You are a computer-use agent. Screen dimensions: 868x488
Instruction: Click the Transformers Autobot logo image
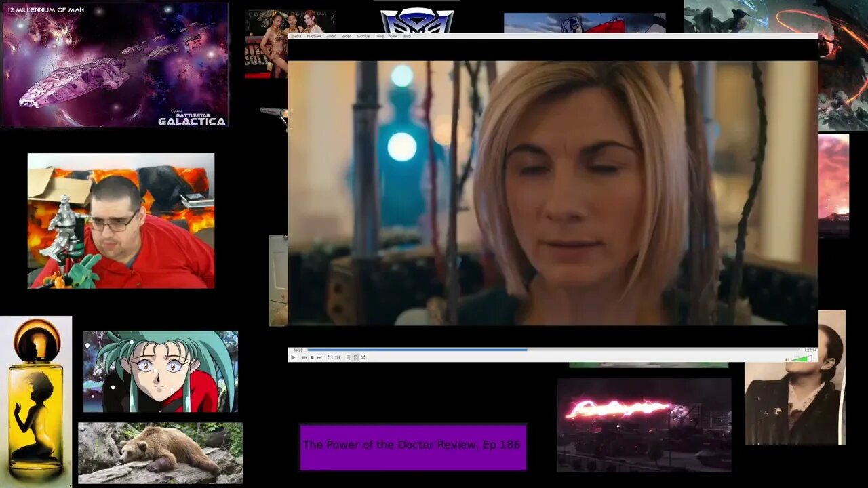[416, 20]
